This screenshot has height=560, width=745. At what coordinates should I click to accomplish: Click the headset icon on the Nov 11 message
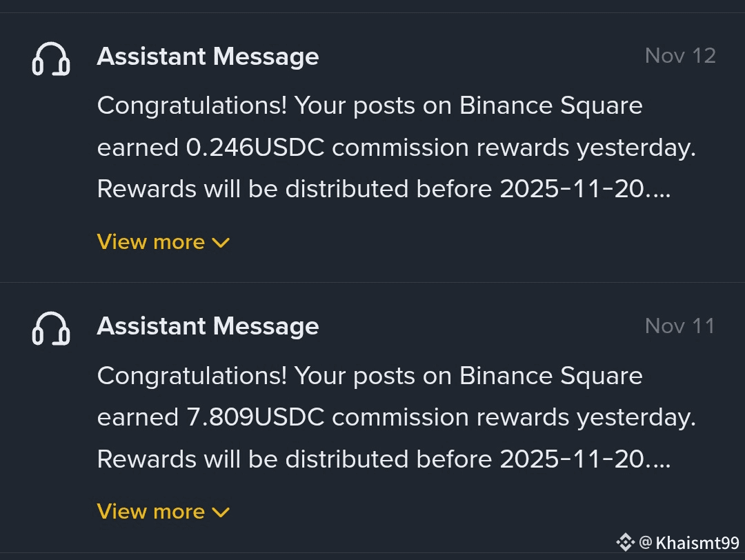(51, 329)
